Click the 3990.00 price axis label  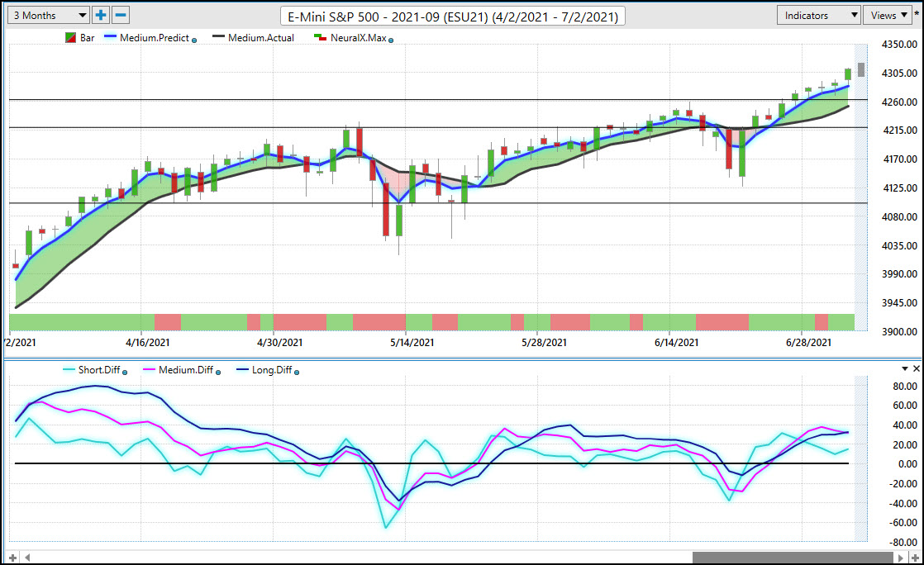(899, 274)
